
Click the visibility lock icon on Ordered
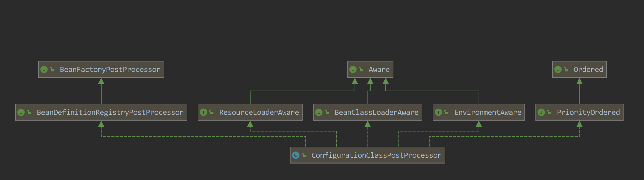pyautogui.click(x=566, y=70)
